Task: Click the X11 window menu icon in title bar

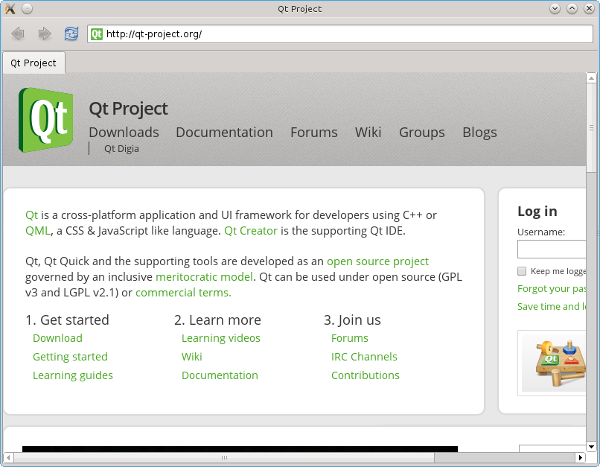Action: pyautogui.click(x=9, y=9)
